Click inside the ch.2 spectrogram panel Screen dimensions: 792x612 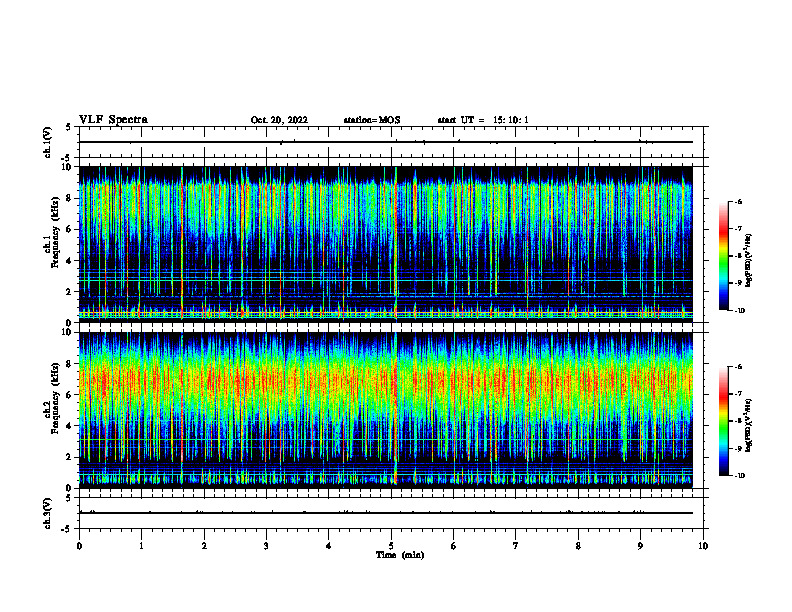(x=386, y=410)
